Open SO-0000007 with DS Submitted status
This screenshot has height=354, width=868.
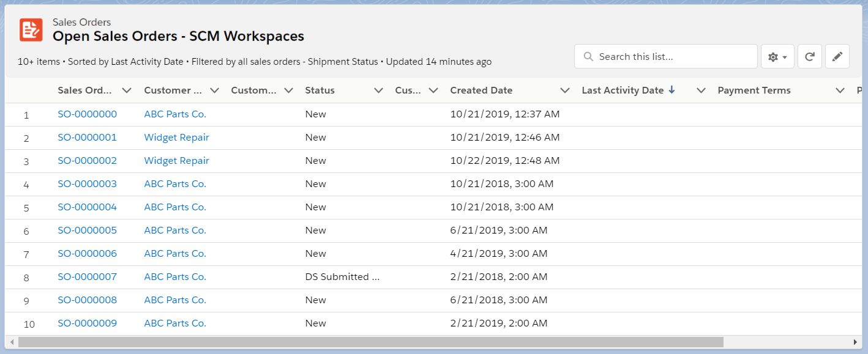pyautogui.click(x=87, y=276)
